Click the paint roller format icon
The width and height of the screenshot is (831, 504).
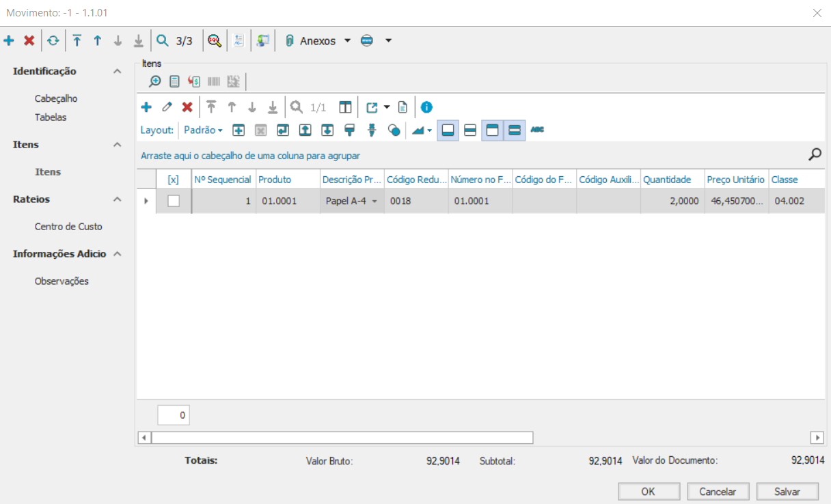(x=349, y=130)
